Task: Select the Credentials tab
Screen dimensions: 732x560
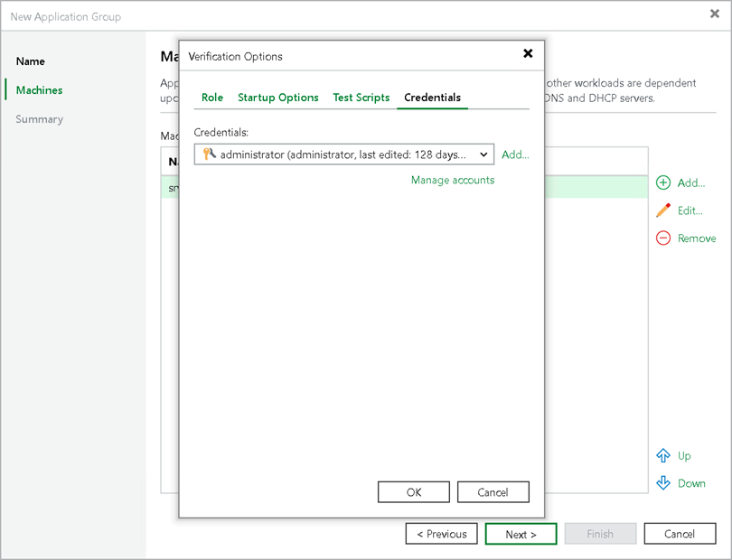Action: pos(432,98)
